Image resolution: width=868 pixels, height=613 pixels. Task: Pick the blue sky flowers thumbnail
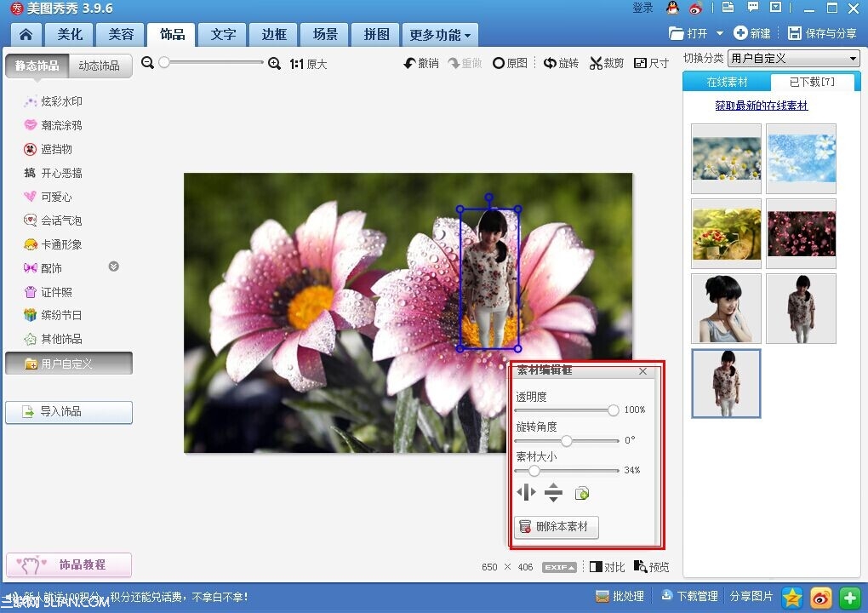click(801, 159)
